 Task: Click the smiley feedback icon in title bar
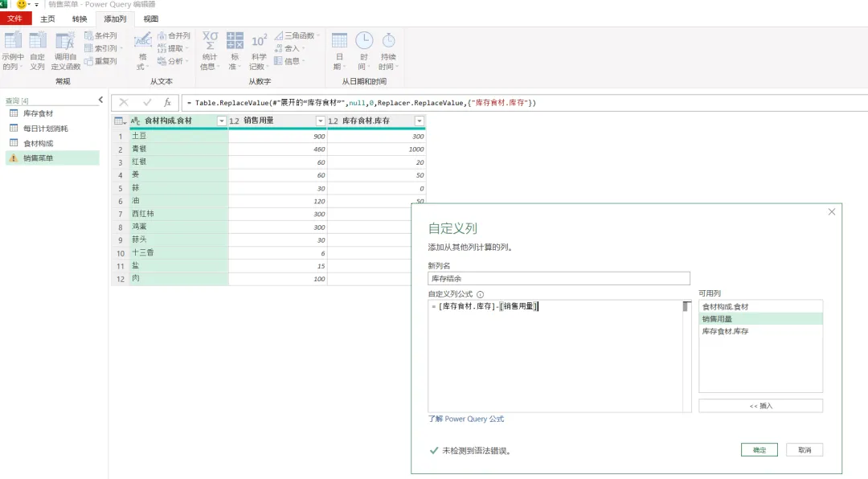[x=22, y=5]
